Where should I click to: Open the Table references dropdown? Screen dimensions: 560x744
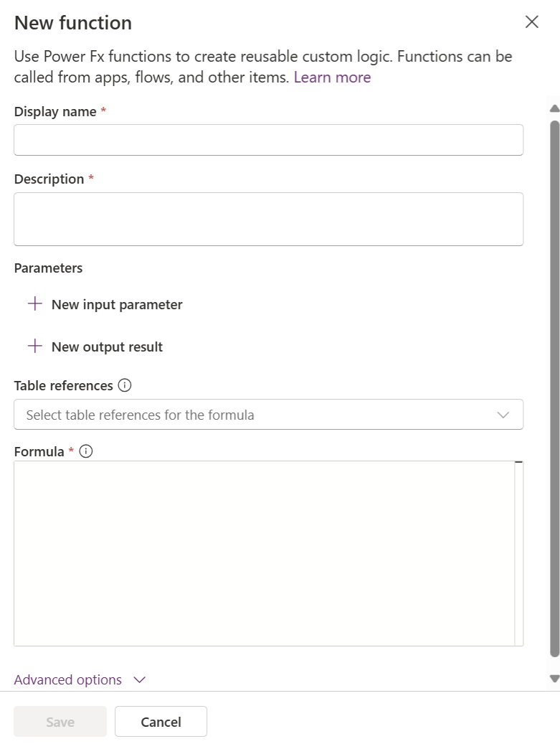[x=258, y=415]
